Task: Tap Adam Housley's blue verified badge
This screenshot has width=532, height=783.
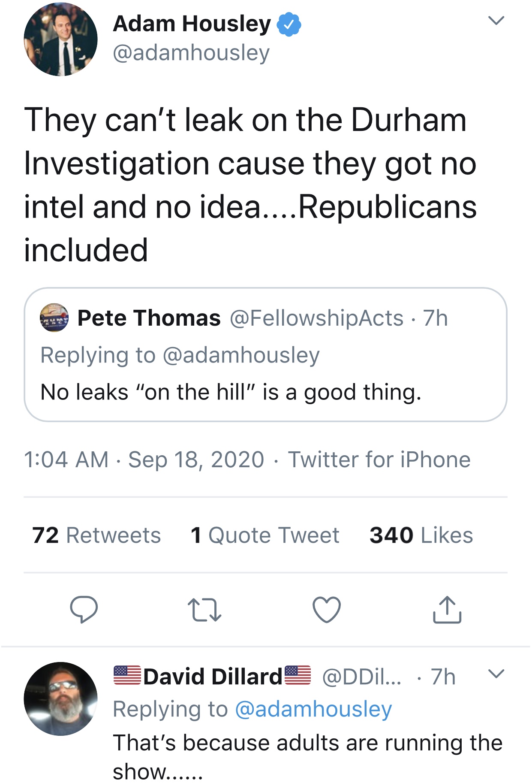Action: (289, 24)
